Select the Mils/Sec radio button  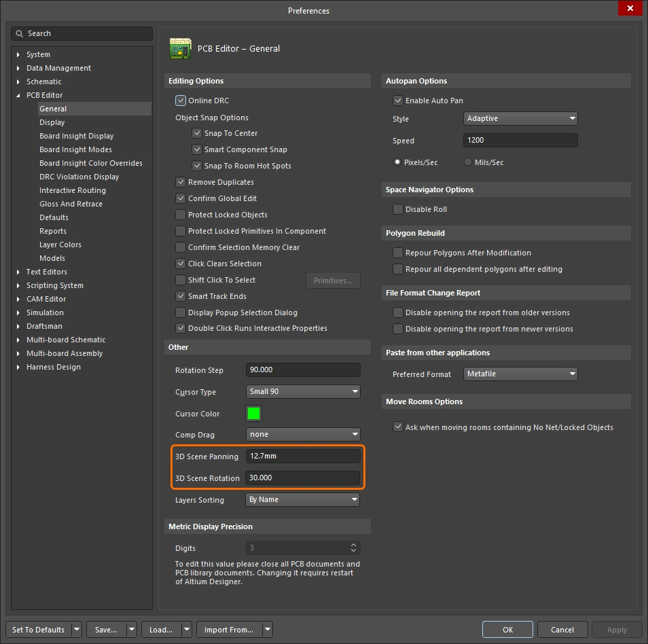click(x=467, y=162)
